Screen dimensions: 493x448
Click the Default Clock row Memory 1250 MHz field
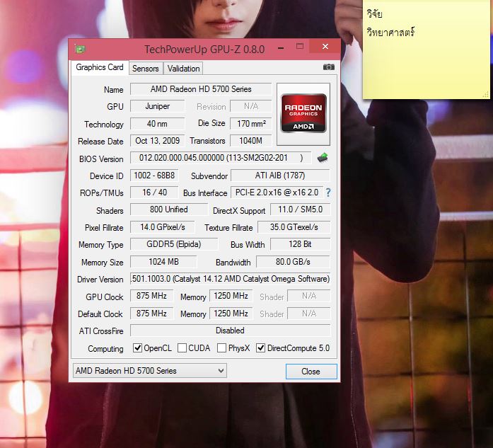[x=231, y=314]
